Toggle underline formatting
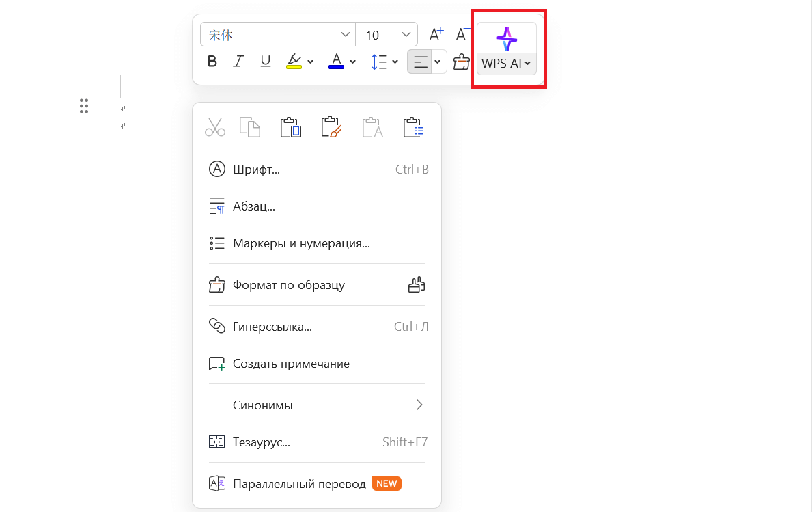The image size is (812, 512). (x=265, y=61)
